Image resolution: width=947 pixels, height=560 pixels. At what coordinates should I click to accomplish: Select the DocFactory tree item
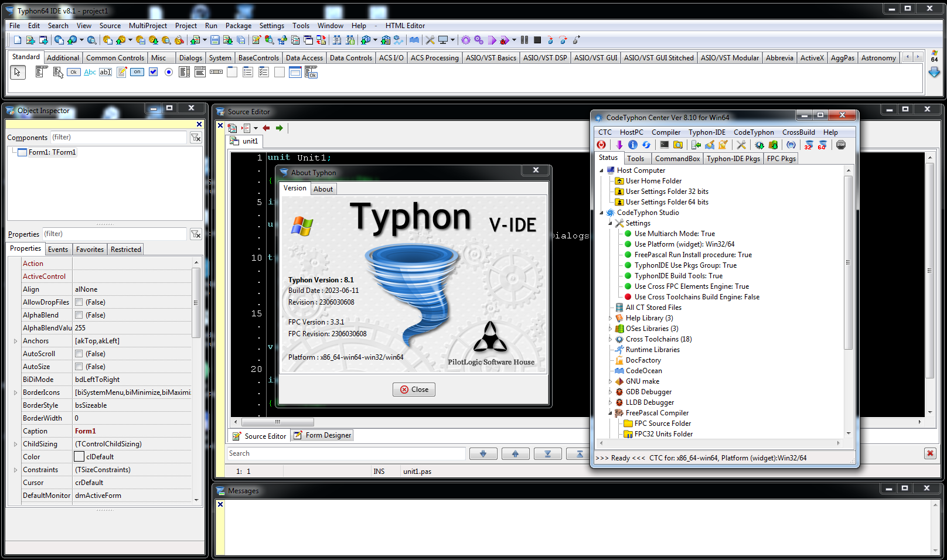click(643, 360)
